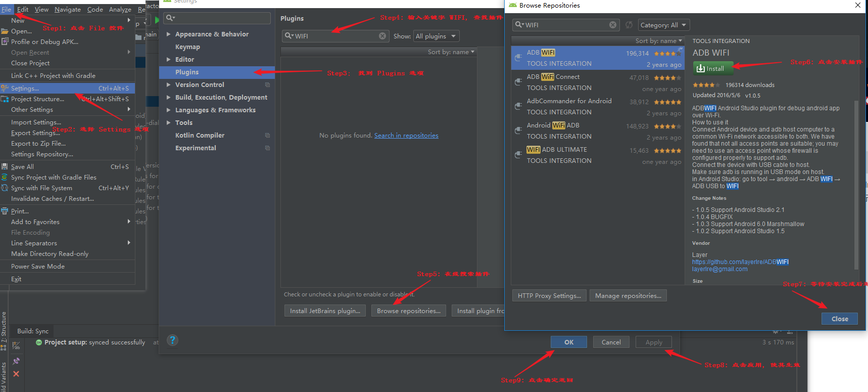The height and width of the screenshot is (392, 868).
Task: Clear the Browse Repositories search field
Action: click(x=613, y=25)
